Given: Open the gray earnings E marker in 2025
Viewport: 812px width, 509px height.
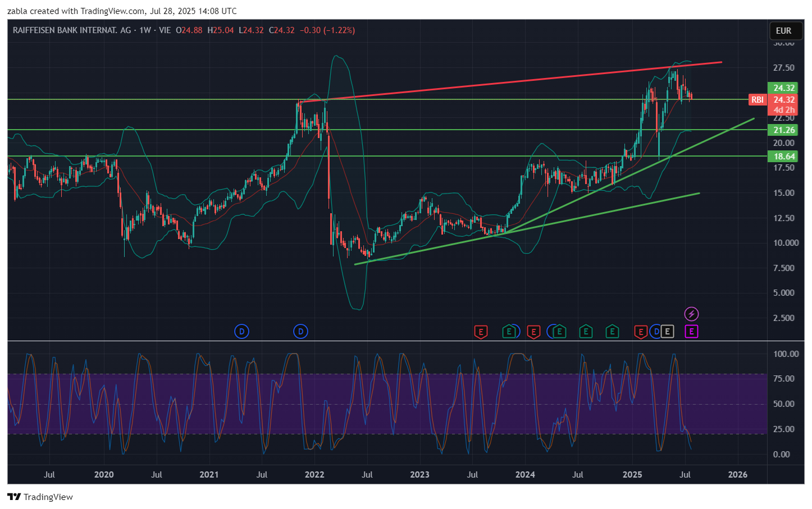Looking at the screenshot, I should 667,332.
